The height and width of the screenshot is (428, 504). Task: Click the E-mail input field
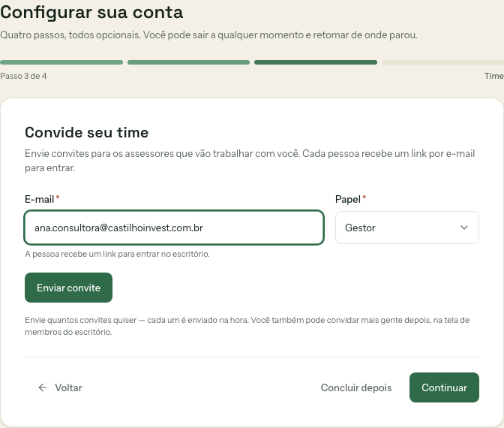point(174,228)
